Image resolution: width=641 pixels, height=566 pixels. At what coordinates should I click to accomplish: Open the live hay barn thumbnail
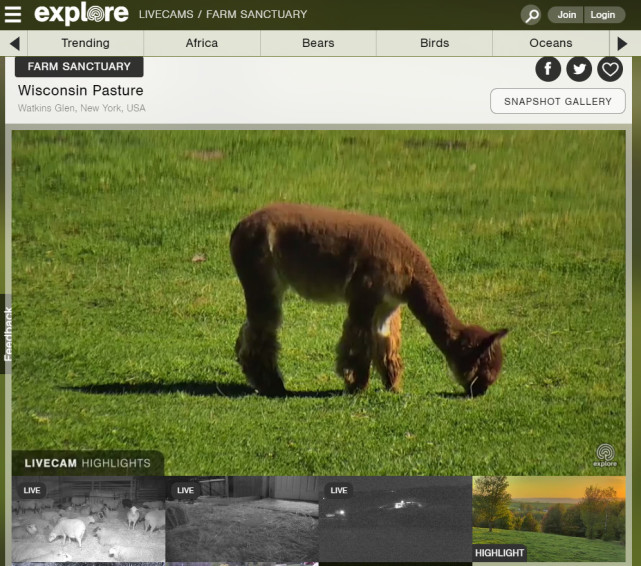click(x=242, y=519)
